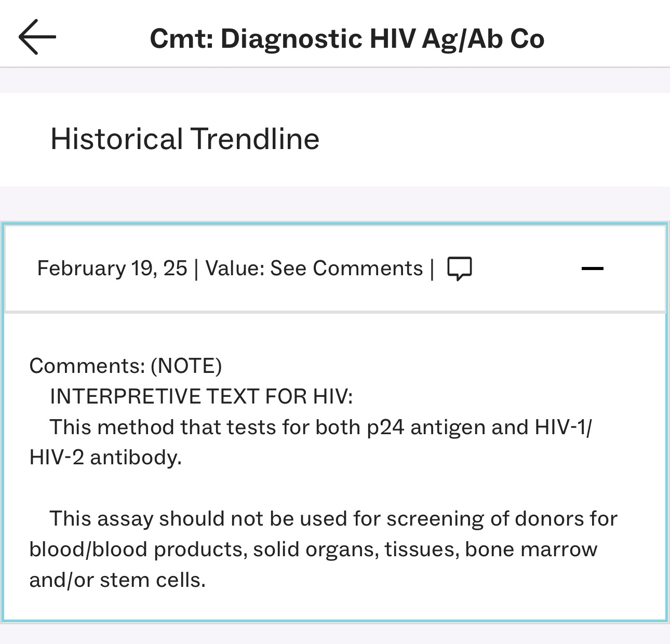This screenshot has height=644, width=670.
Task: Collapse the February 19 entry with minus icon
Action: click(x=592, y=269)
